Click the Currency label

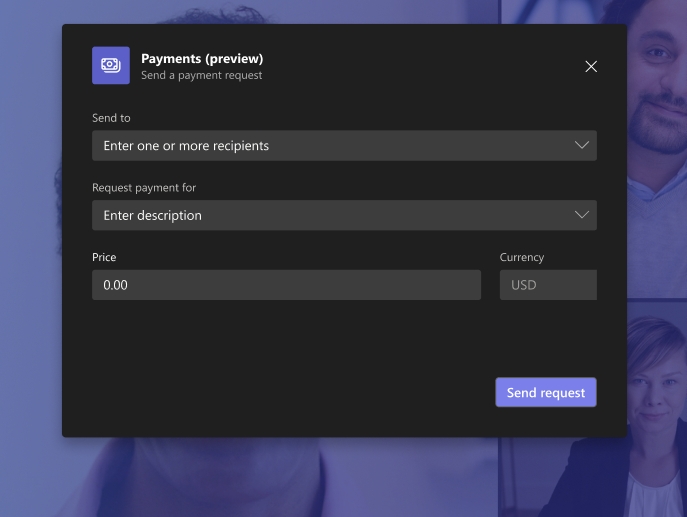point(522,257)
